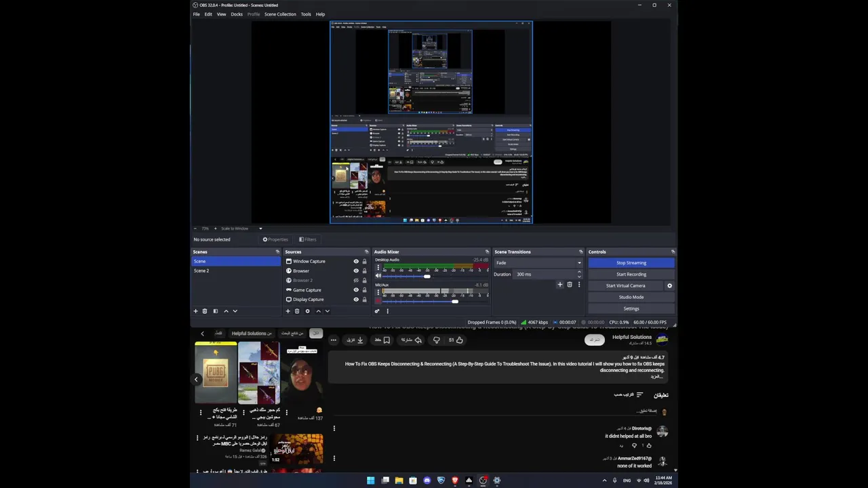The height and width of the screenshot is (488, 868).
Task: Unmute the Mic/Aux red speaker icon
Action: point(378,301)
